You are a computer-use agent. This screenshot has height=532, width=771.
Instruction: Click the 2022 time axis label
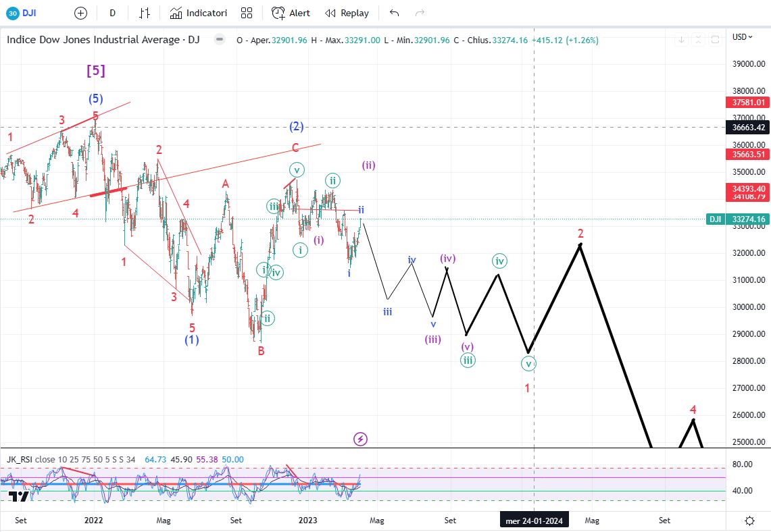tap(93, 521)
